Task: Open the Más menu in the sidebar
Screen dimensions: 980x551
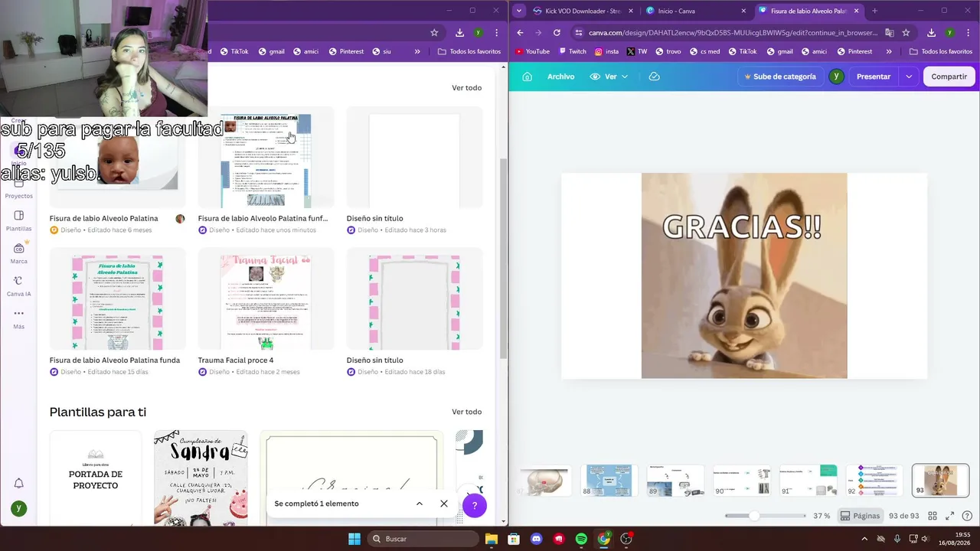Action: click(19, 318)
